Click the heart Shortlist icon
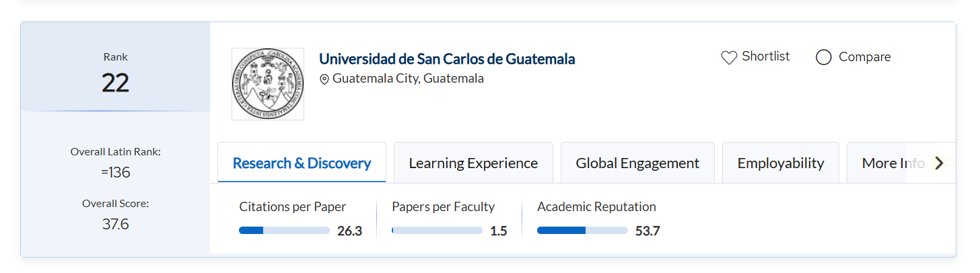 coord(729,58)
